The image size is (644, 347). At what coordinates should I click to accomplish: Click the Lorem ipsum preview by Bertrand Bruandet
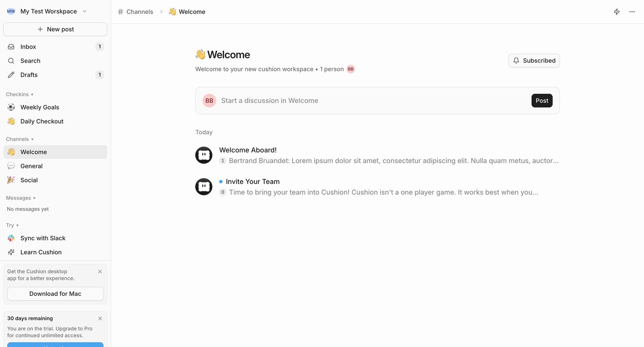pyautogui.click(x=394, y=161)
